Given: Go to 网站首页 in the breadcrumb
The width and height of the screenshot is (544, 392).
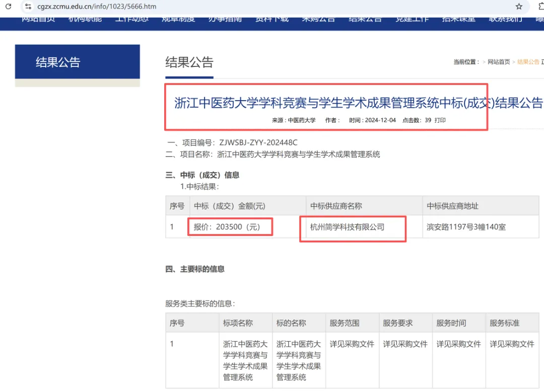Looking at the screenshot, I should click(499, 62).
